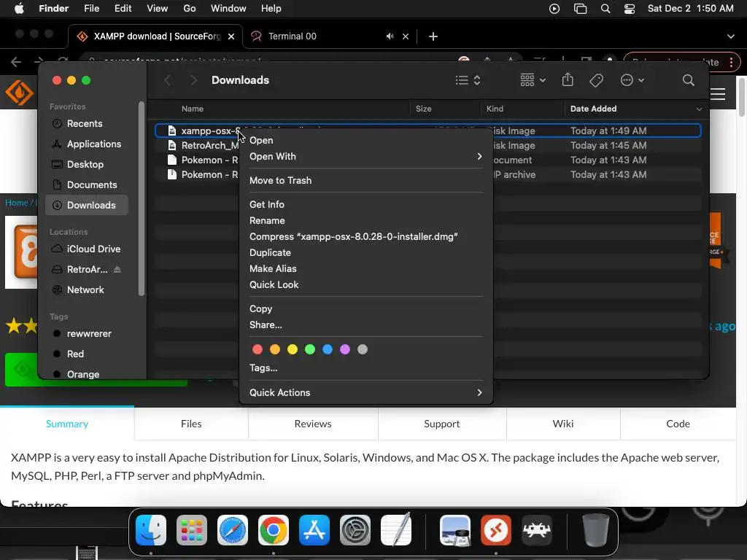Mute the Terminal 00 tab audio icon
This screenshot has width=747, height=560.
(x=390, y=36)
